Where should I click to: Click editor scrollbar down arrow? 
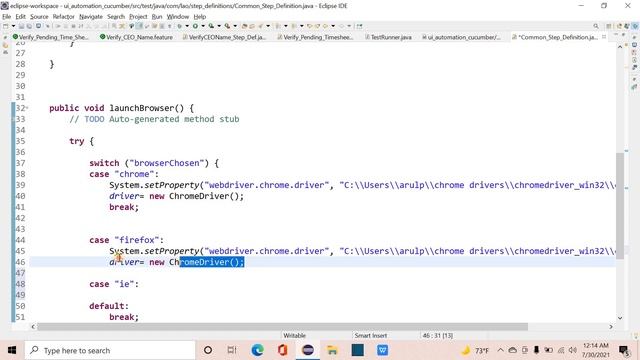tap(620, 318)
